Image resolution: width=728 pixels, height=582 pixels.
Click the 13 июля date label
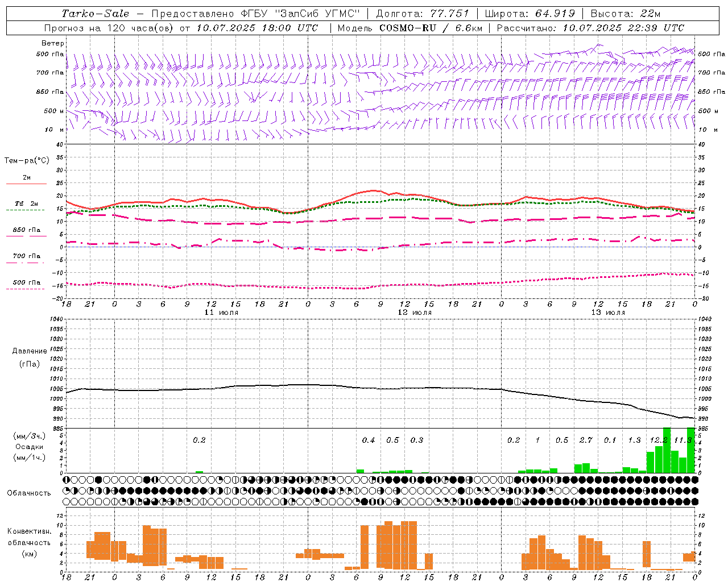[x=608, y=313]
